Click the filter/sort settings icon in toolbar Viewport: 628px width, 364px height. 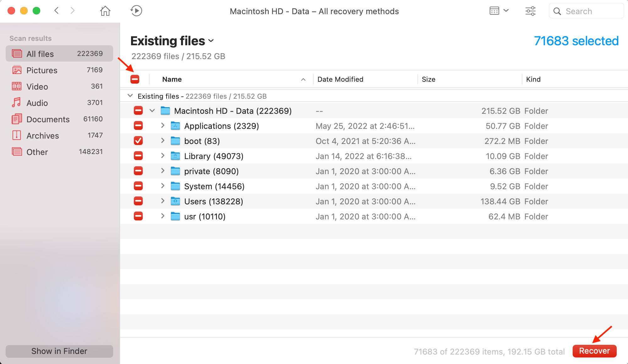click(x=531, y=11)
